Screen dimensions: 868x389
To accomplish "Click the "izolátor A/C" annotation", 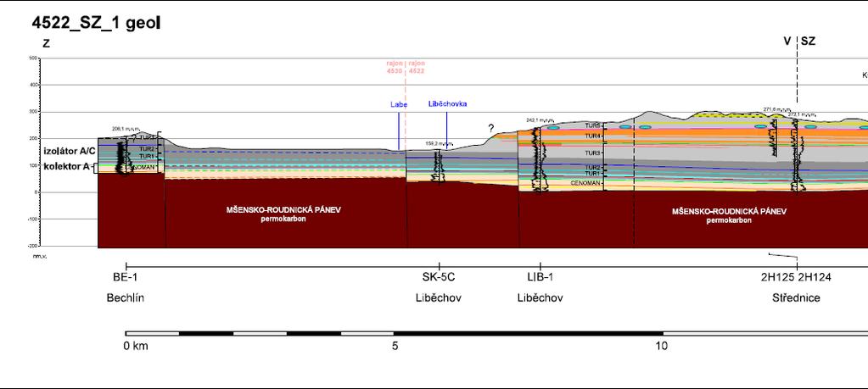I will pyautogui.click(x=70, y=152).
